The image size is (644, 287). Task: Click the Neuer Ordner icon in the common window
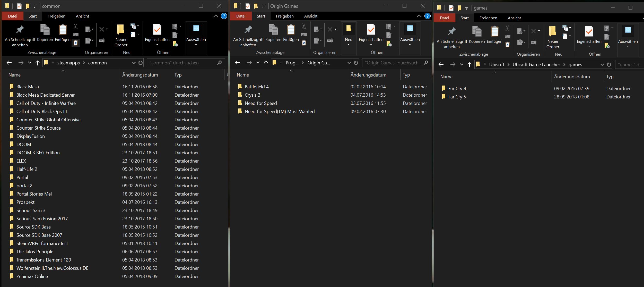coord(121,30)
